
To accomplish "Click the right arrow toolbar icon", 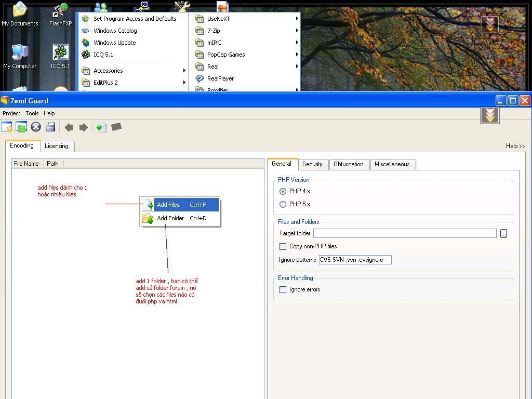I will pyautogui.click(x=83, y=128).
